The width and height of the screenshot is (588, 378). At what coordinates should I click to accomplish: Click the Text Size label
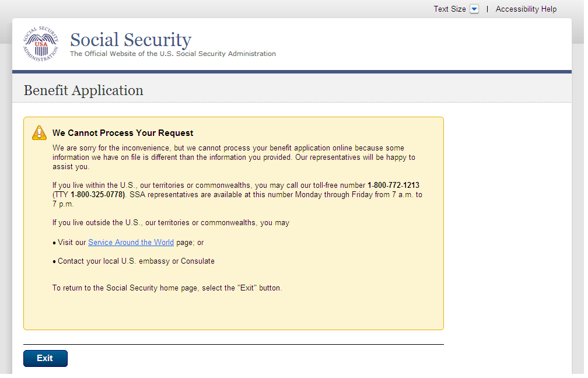(449, 9)
